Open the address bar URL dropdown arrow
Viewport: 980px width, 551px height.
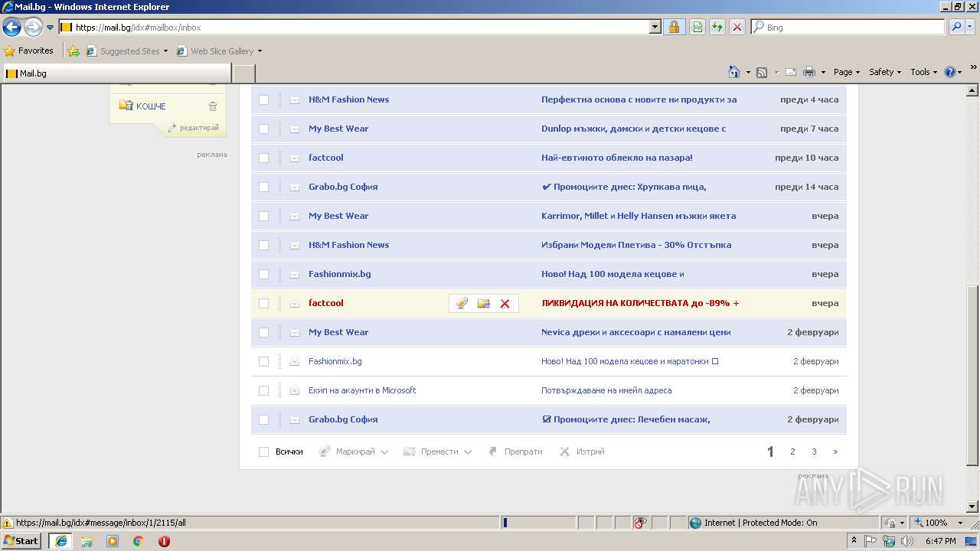(x=655, y=27)
